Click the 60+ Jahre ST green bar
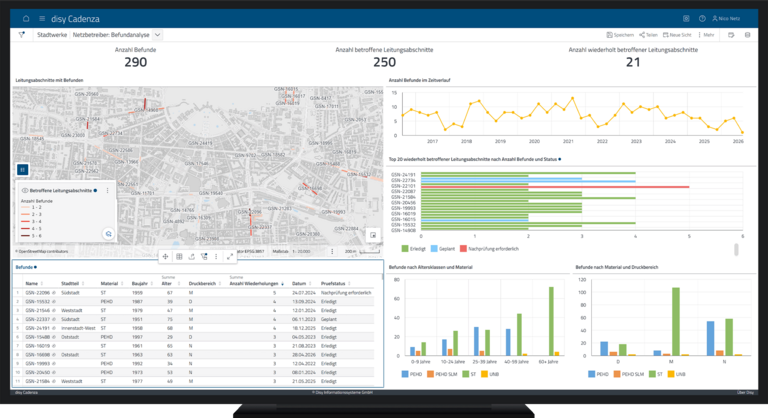This screenshot has width=768, height=418. point(552,321)
